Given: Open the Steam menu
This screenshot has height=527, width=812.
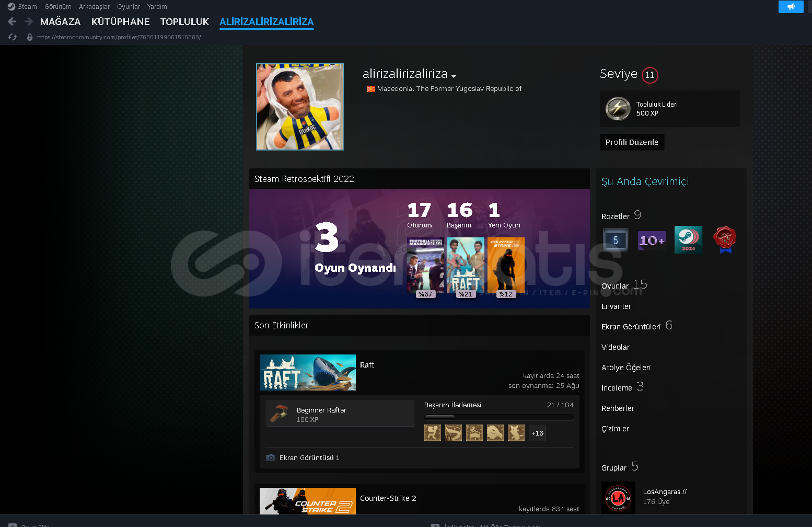Looking at the screenshot, I should [27, 7].
